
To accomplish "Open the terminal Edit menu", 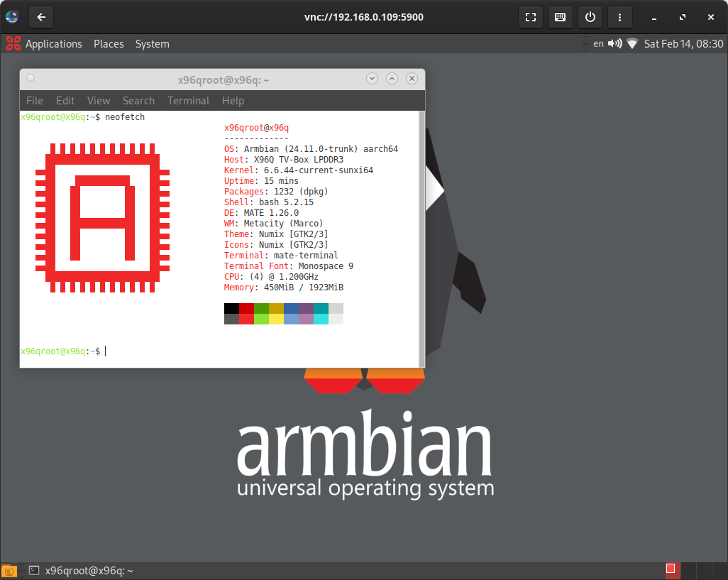I will (65, 101).
